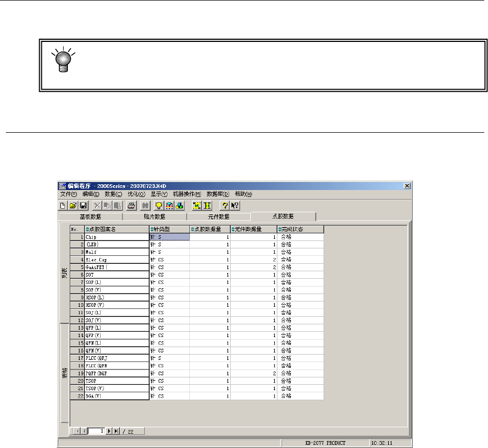Print using the printer icon
Viewport: 488px width, 448px height.
tap(132, 205)
